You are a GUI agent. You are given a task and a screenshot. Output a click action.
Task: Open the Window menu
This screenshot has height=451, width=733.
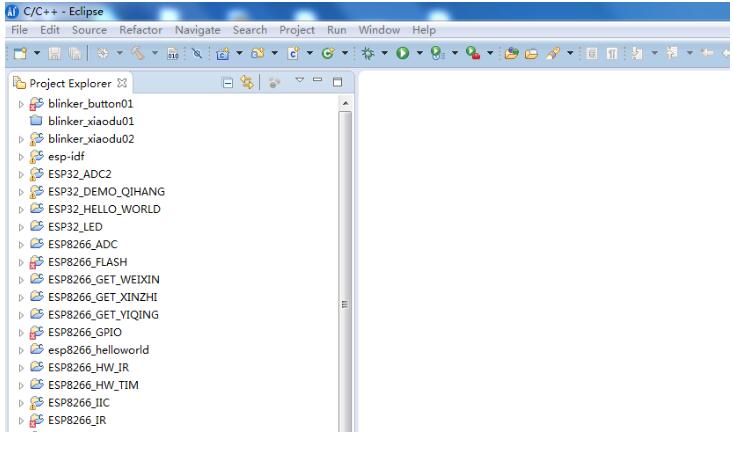click(x=379, y=30)
